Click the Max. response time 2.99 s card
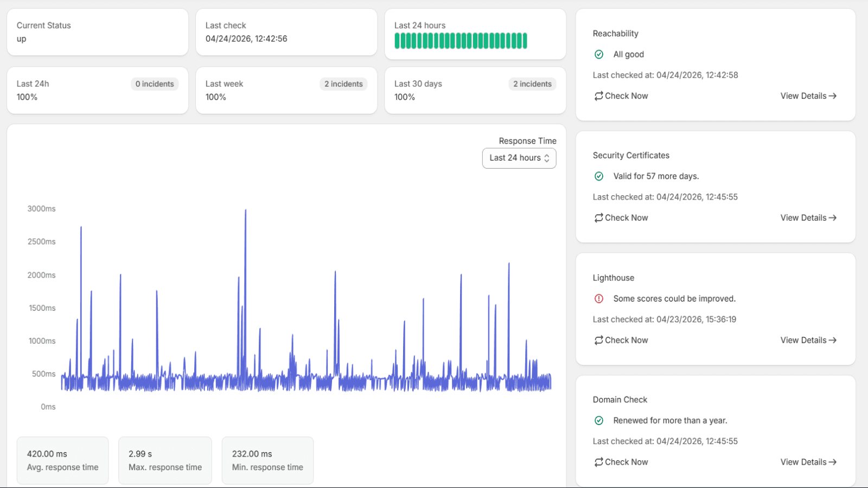 (165, 460)
